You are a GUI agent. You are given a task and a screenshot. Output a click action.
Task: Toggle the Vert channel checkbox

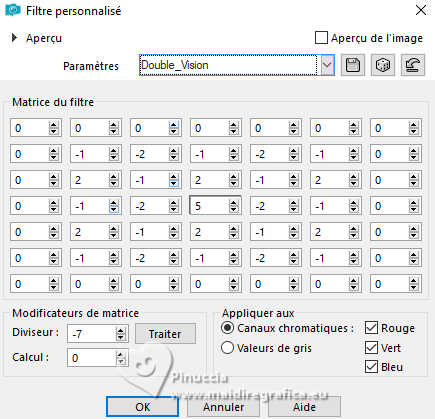tap(371, 348)
